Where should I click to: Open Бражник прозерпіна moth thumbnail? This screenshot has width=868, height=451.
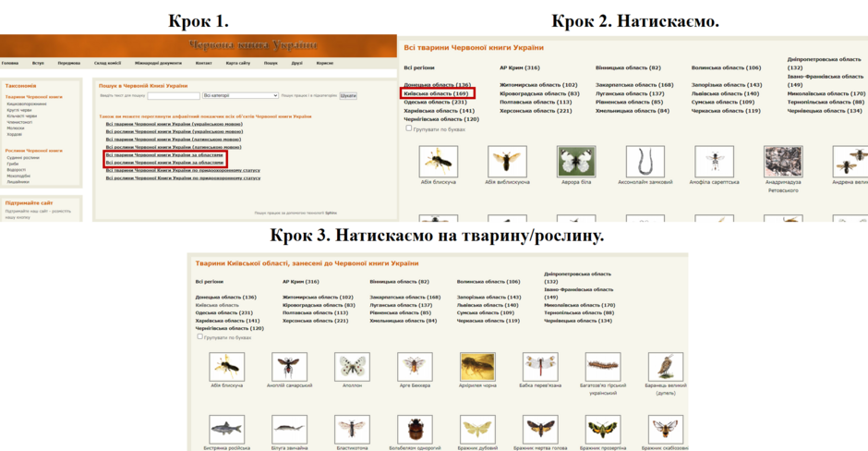click(x=603, y=430)
